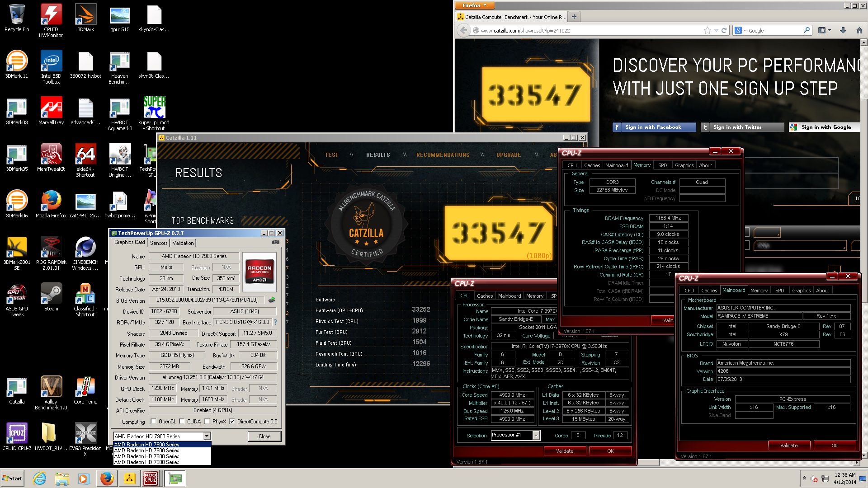Open Steam desktop icon
Screen dimensions: 868x488
point(51,297)
